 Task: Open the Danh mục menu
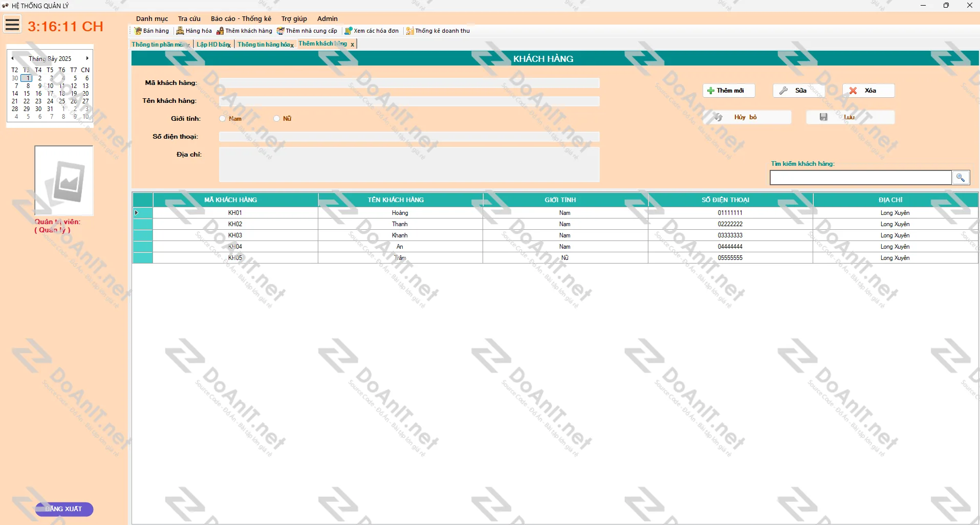point(151,18)
